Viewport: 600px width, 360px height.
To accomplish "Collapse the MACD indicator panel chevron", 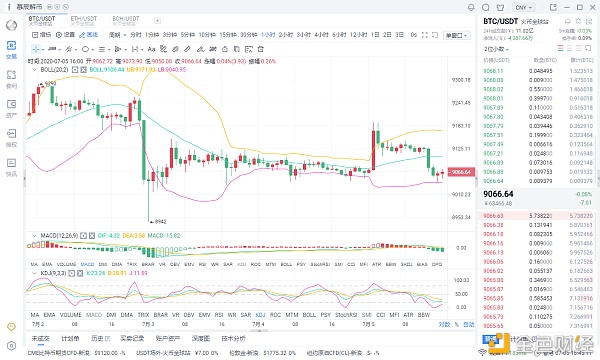I will pyautogui.click(x=34, y=236).
